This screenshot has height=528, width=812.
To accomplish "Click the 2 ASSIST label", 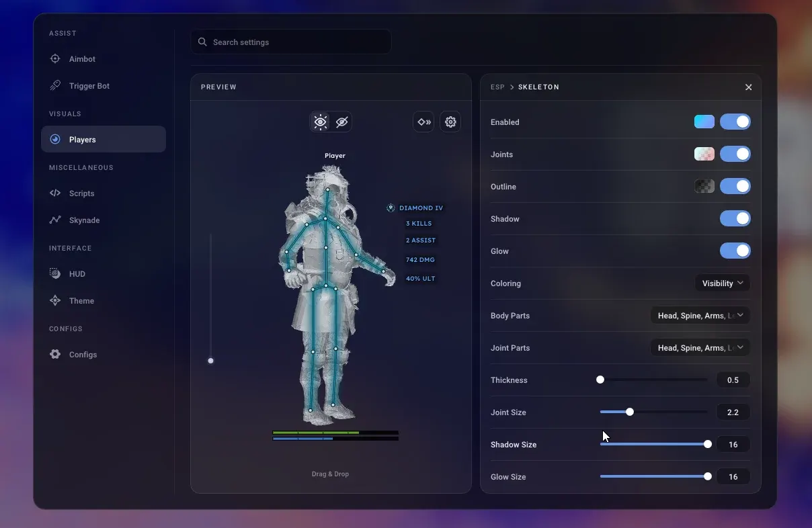I will click(x=421, y=240).
